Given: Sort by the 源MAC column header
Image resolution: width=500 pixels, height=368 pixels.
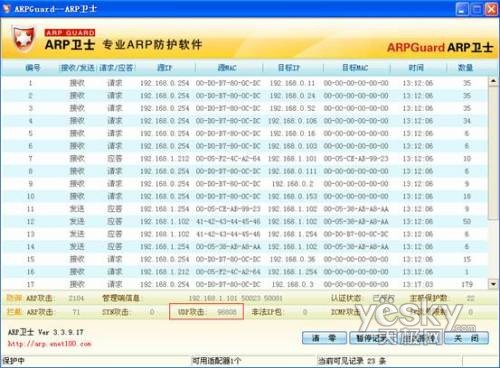Looking at the screenshot, I should click(227, 68).
